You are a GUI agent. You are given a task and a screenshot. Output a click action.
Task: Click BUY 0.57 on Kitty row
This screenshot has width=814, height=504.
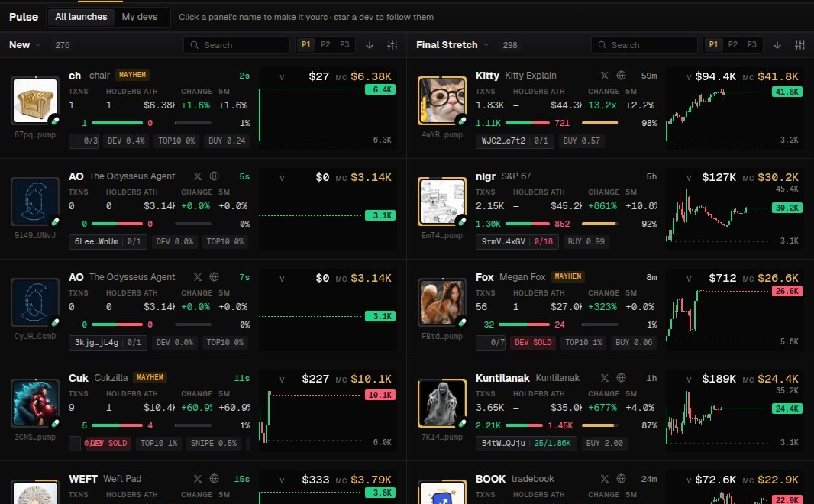pos(581,141)
